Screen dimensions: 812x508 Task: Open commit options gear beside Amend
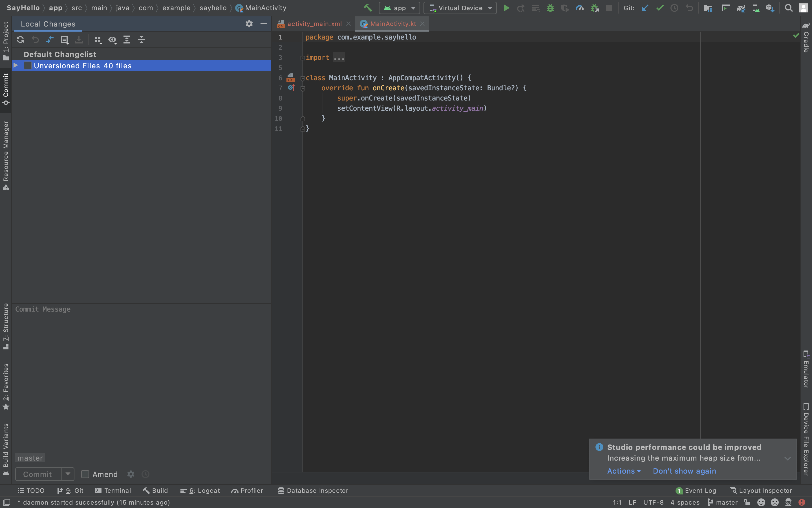click(x=131, y=474)
